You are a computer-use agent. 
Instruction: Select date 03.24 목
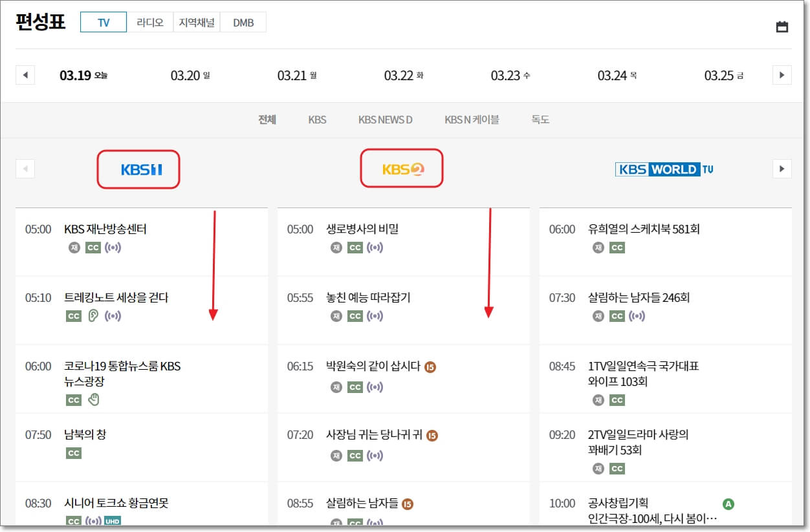click(617, 76)
